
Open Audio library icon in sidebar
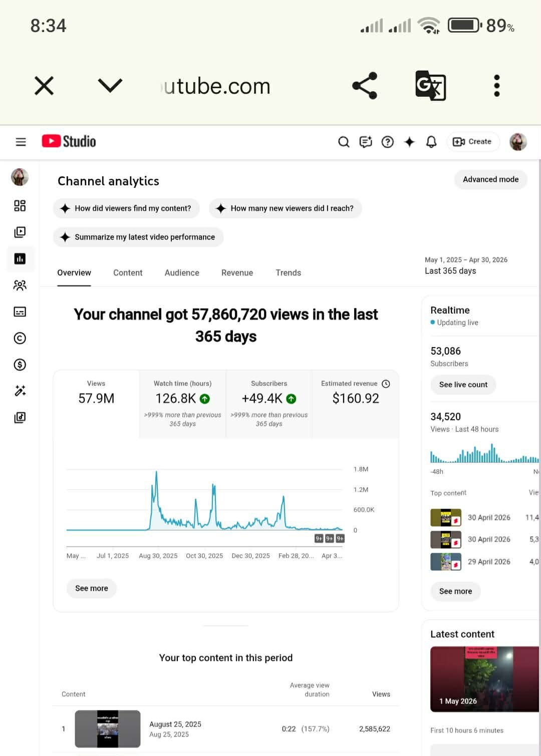(20, 417)
